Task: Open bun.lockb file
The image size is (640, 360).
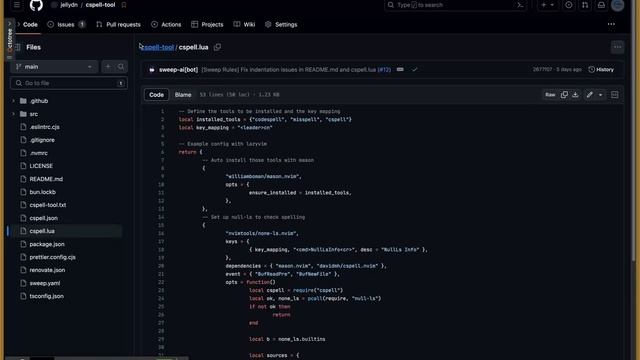Action: [x=42, y=192]
